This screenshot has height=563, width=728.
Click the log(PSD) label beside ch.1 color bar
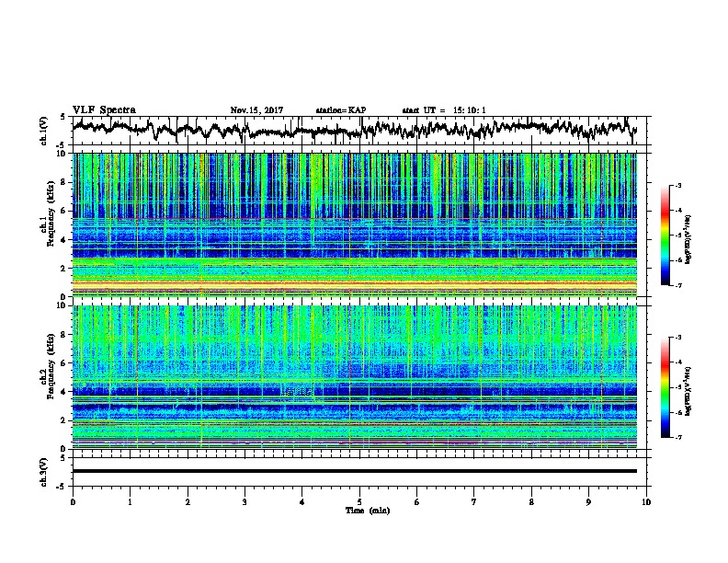pos(688,240)
